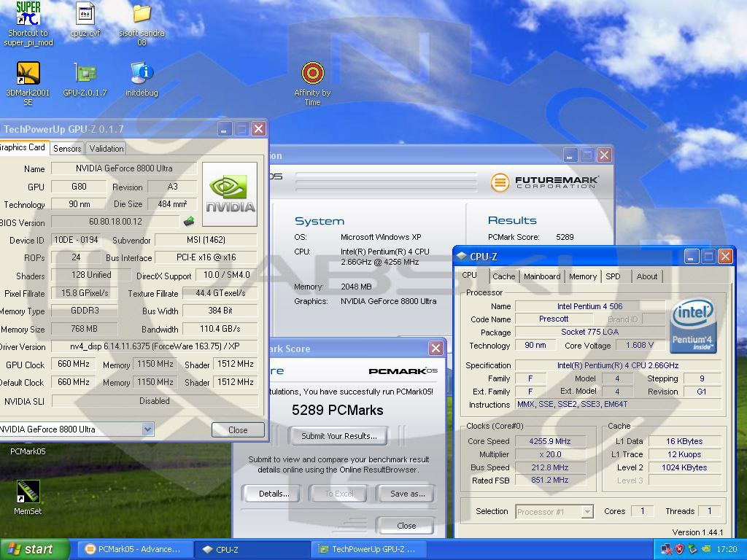This screenshot has width=747, height=560.
Task: Switch to CPU-Z taskbar button
Action: [252, 549]
